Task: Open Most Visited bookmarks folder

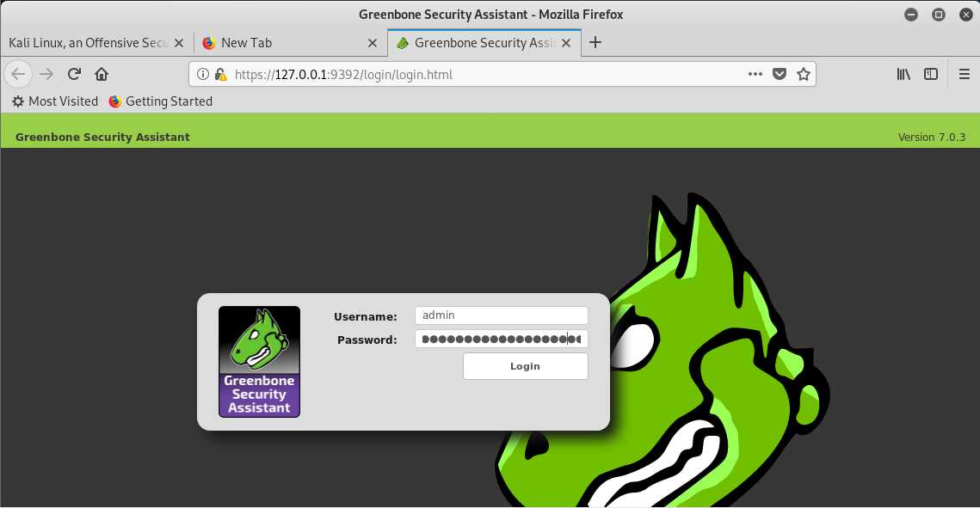Action: coord(55,101)
